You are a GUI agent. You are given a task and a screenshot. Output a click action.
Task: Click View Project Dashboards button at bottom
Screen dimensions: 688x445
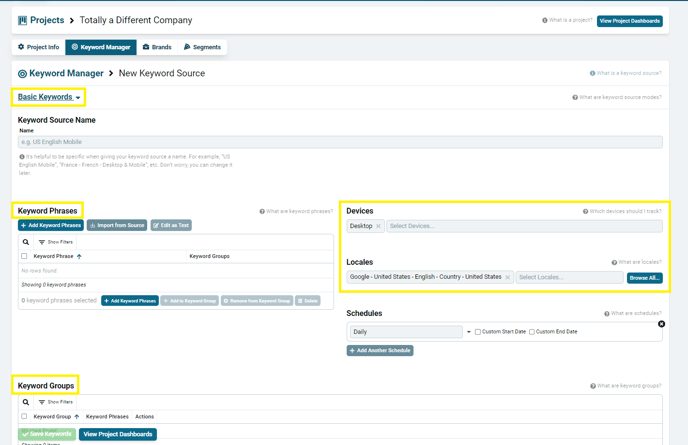(x=118, y=434)
